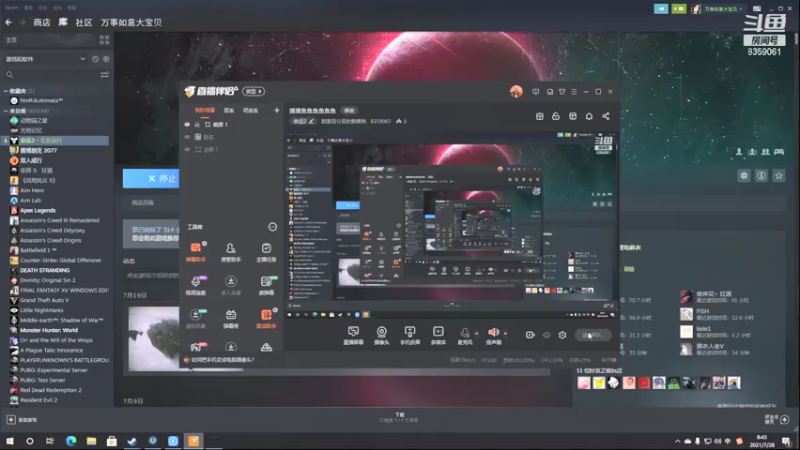
Task: Toggle visibility of the second scene source
Action: (x=187, y=137)
